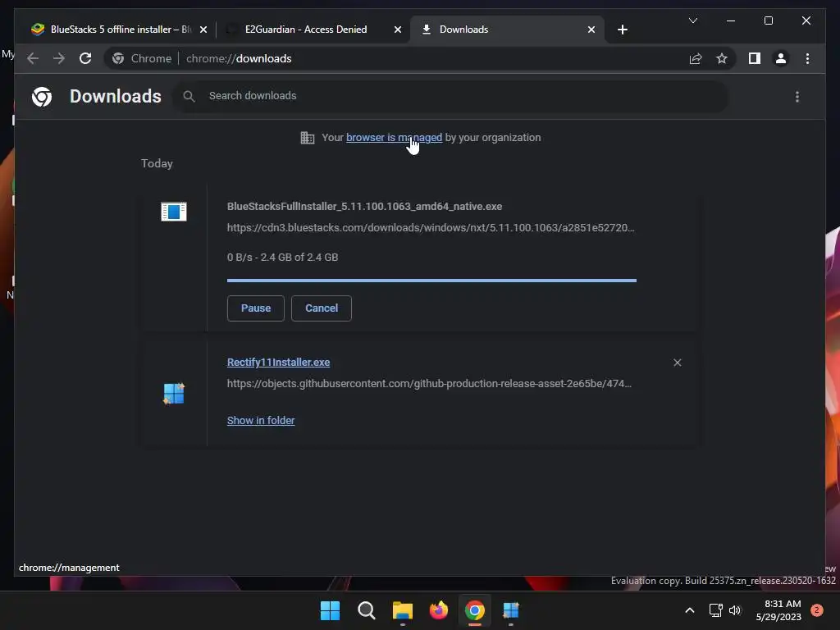Pause the BlueStacks download

tap(256, 308)
